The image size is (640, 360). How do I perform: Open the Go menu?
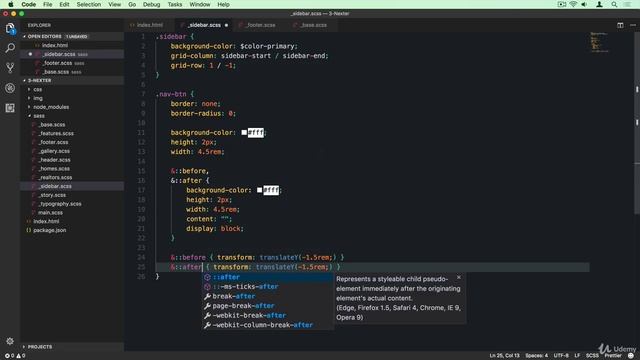(x=132, y=4)
